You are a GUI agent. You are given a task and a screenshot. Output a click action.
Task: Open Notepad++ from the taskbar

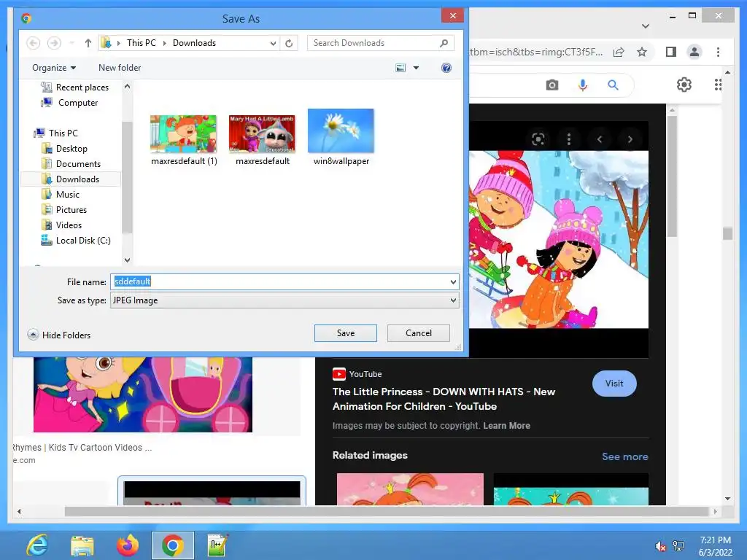pyautogui.click(x=217, y=545)
